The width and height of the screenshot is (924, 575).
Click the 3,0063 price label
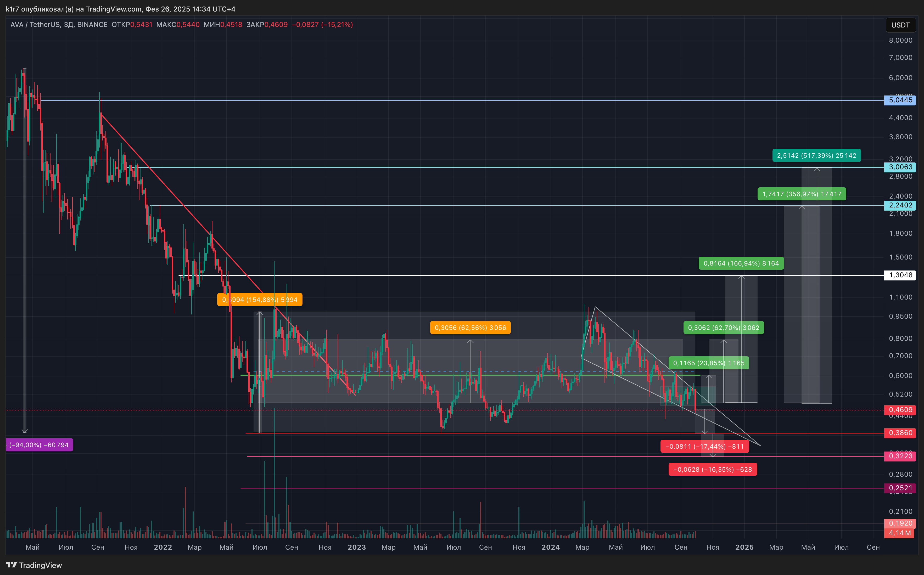(900, 167)
